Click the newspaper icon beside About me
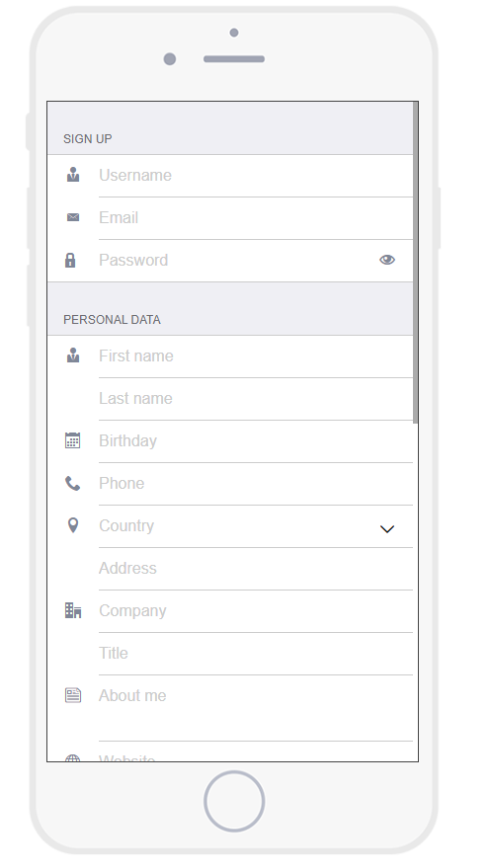 (73, 695)
